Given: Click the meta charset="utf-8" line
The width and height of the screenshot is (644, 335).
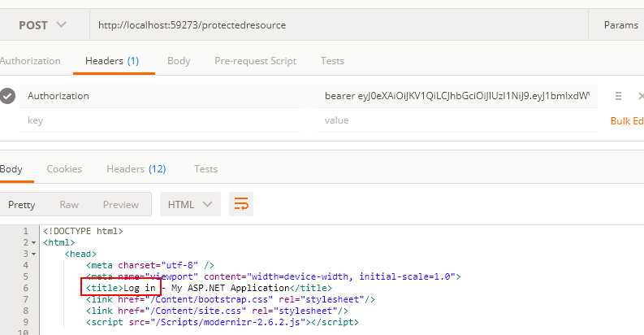Looking at the screenshot, I should (150, 265).
